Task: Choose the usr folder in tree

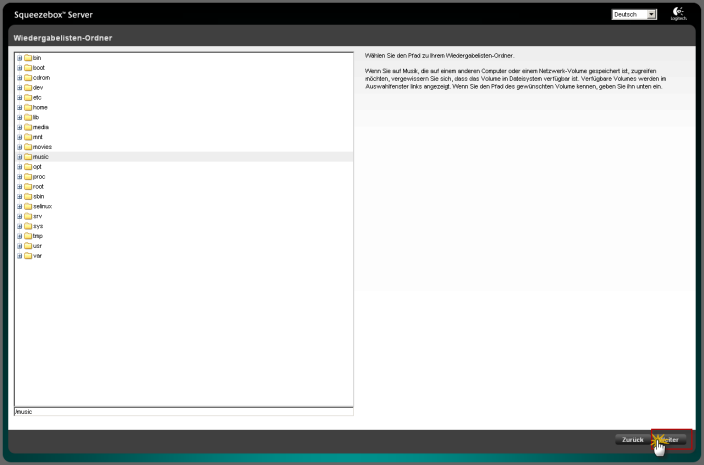Action: point(37,245)
